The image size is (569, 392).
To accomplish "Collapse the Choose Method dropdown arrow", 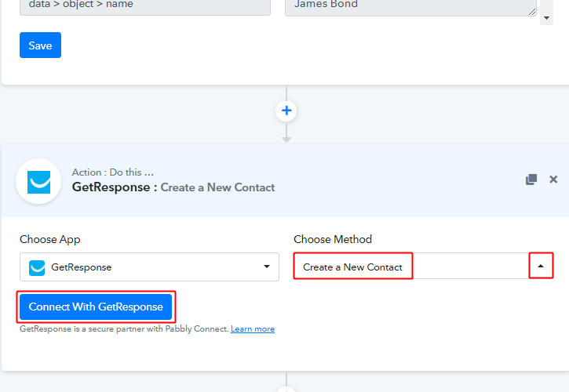I will pos(541,266).
